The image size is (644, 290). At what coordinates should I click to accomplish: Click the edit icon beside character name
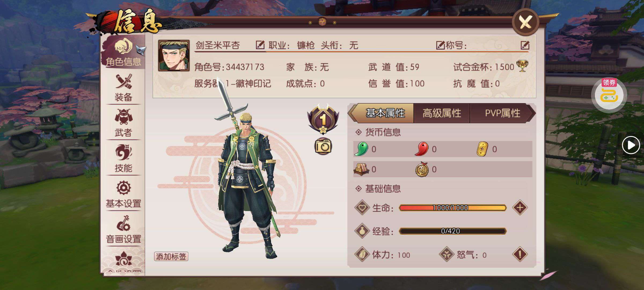(x=260, y=45)
